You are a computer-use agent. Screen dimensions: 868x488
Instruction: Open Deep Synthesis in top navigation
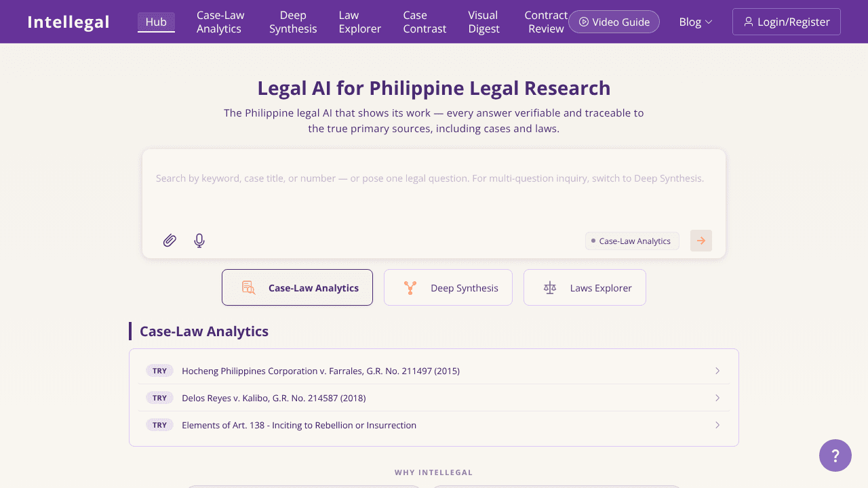[x=293, y=22]
